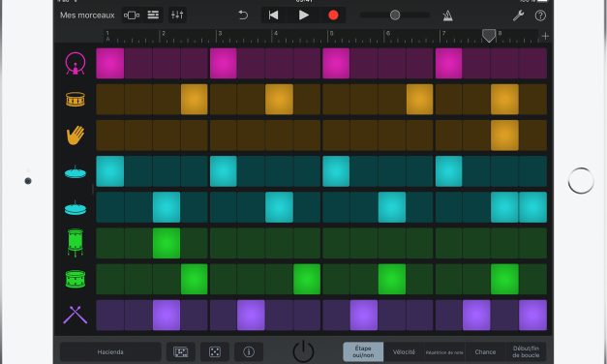Viewport: 607px width, 364px height.
Task: Select the Vélocité edit mode tab
Action: [x=404, y=351]
